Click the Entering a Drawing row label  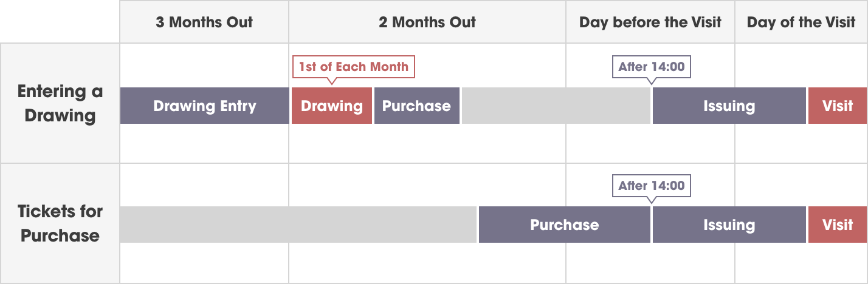tap(60, 104)
